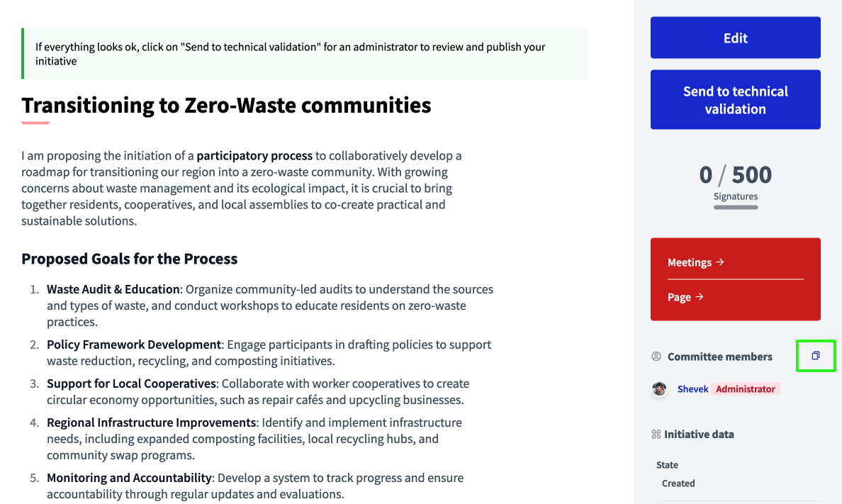Click the 0 / 500 signatures counter

coord(736,174)
